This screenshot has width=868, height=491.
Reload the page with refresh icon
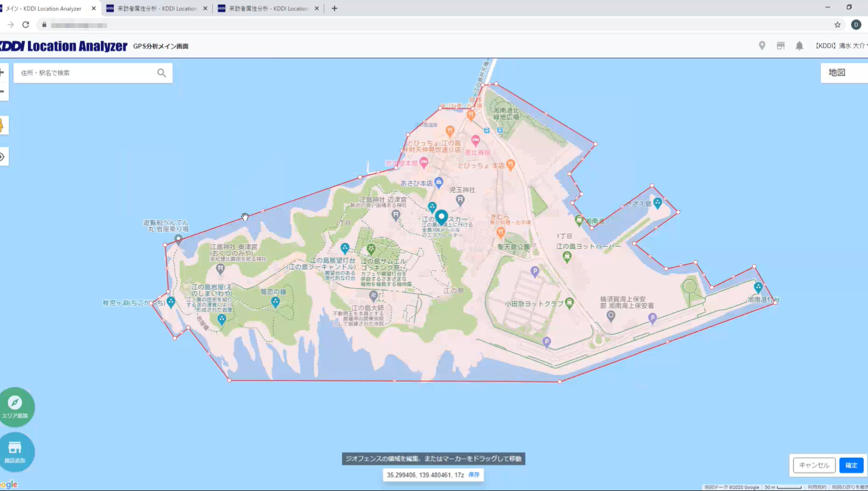(x=26, y=25)
